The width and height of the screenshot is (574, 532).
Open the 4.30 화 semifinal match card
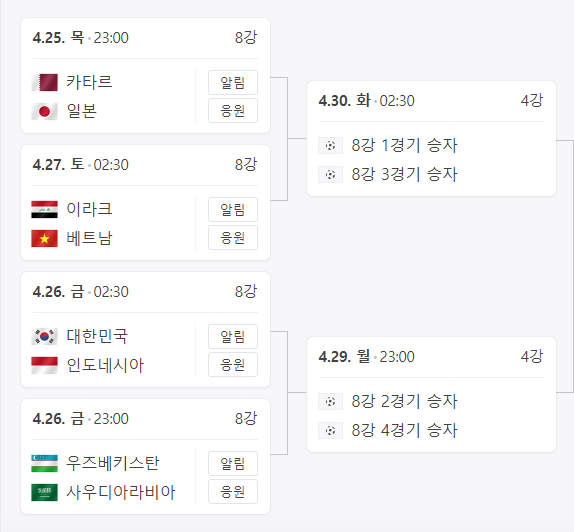[x=431, y=138]
